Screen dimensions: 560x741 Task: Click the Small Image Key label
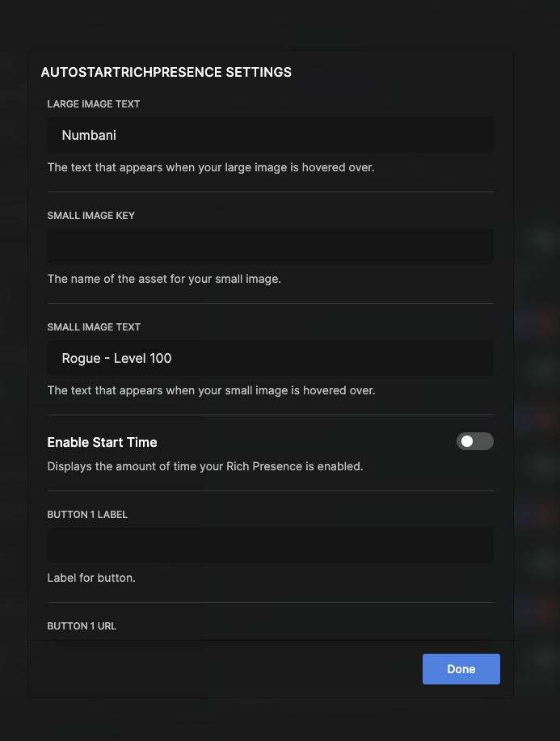pyautogui.click(x=91, y=216)
